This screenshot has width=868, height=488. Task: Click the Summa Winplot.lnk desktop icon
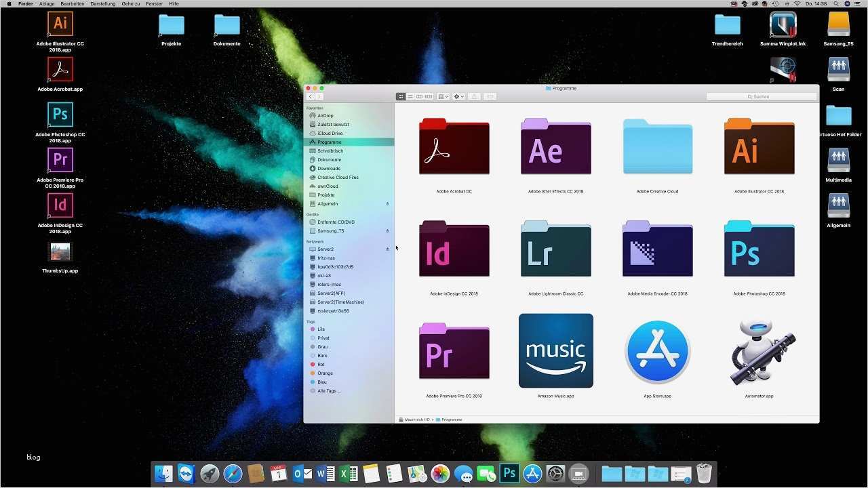pos(783,24)
